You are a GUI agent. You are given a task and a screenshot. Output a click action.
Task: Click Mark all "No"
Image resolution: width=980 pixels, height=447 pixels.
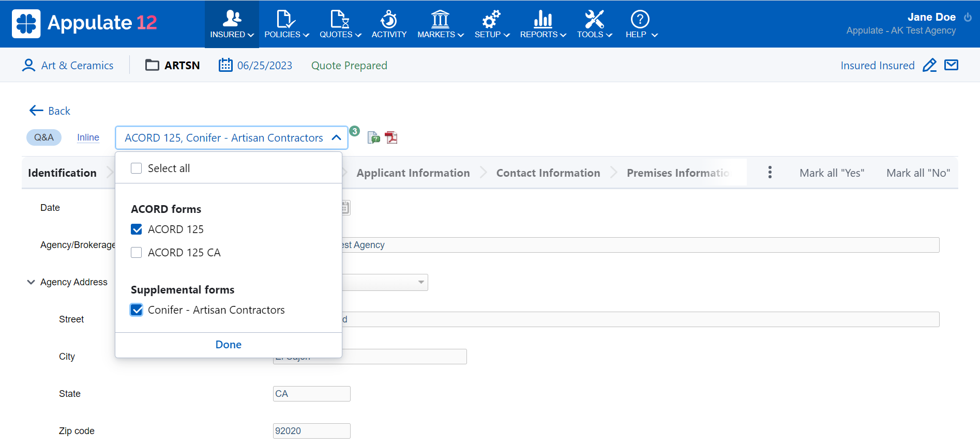918,173
